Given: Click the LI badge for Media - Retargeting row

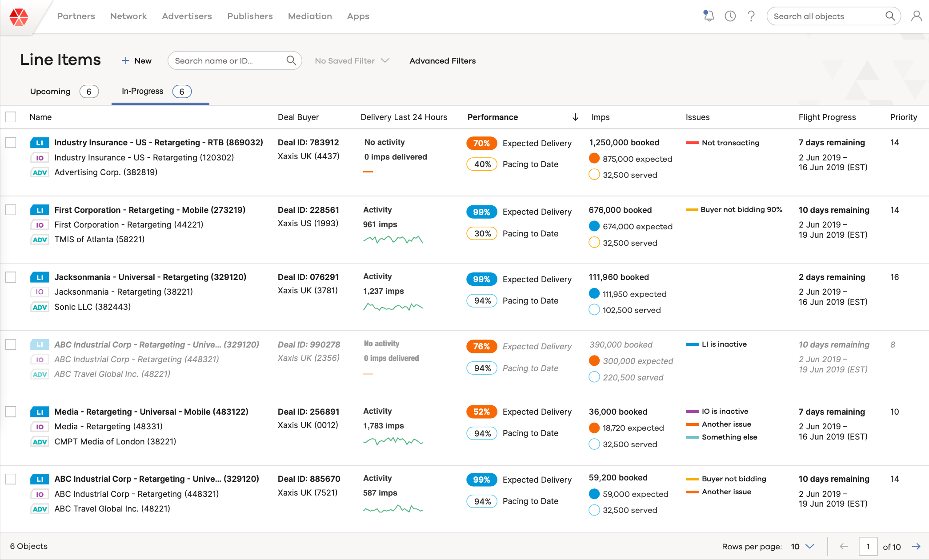Looking at the screenshot, I should (x=40, y=412).
